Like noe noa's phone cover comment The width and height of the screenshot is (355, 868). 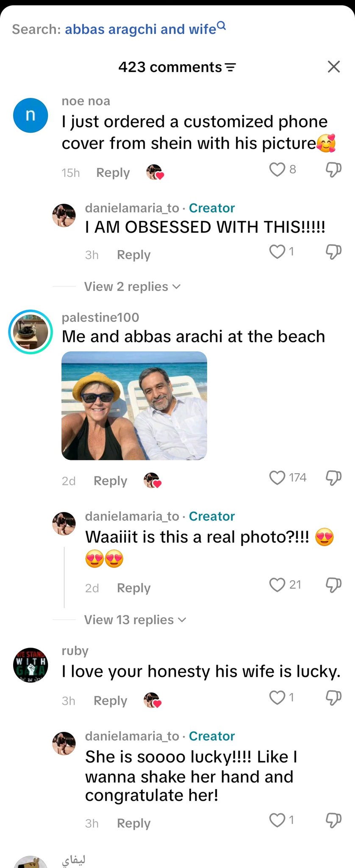(x=277, y=170)
